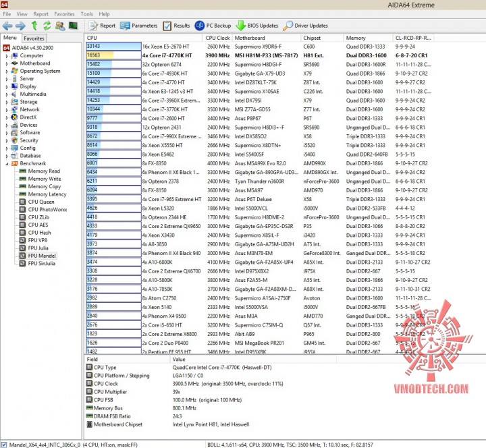
Task: Collapse the Benchmark tree node
Action: pyautogui.click(x=7, y=164)
